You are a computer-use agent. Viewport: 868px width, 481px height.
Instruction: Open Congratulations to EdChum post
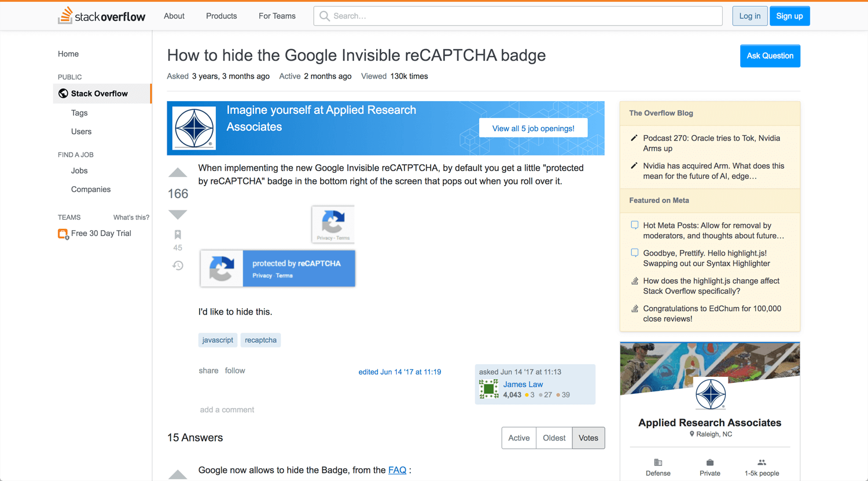point(712,314)
